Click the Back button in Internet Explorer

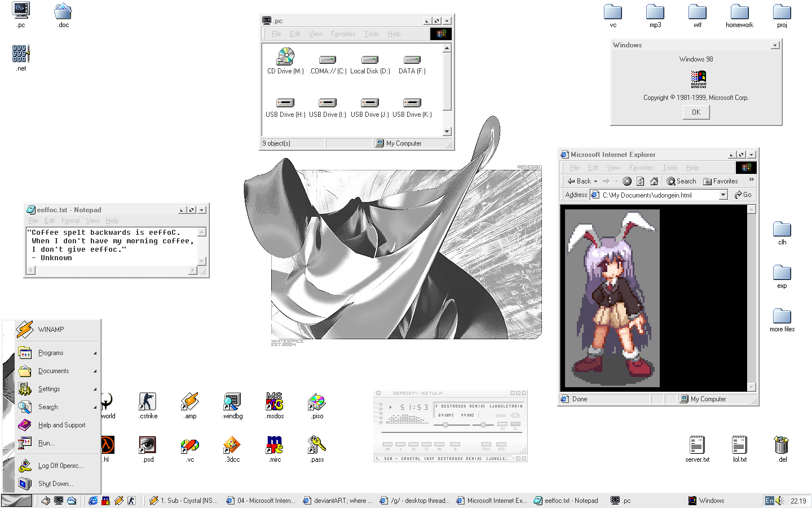click(579, 181)
